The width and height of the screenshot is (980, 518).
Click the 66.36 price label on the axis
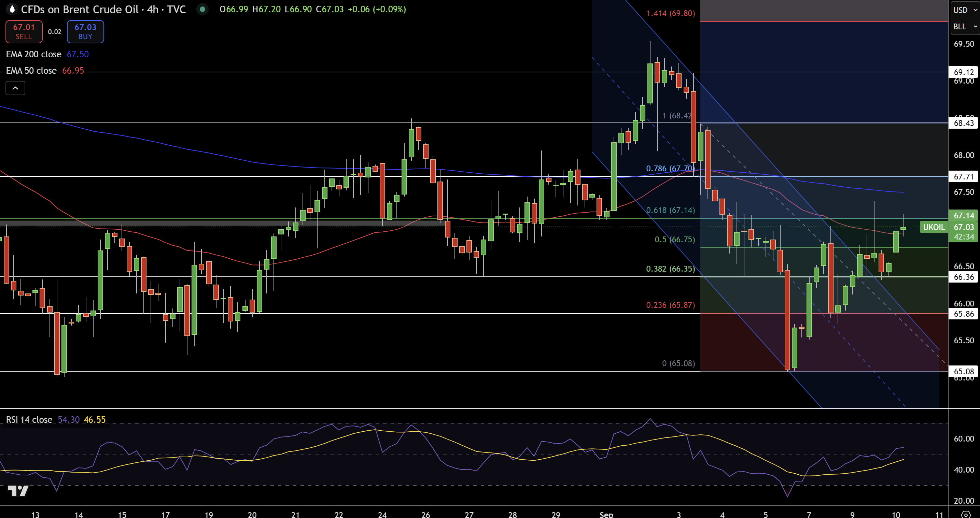[964, 277]
